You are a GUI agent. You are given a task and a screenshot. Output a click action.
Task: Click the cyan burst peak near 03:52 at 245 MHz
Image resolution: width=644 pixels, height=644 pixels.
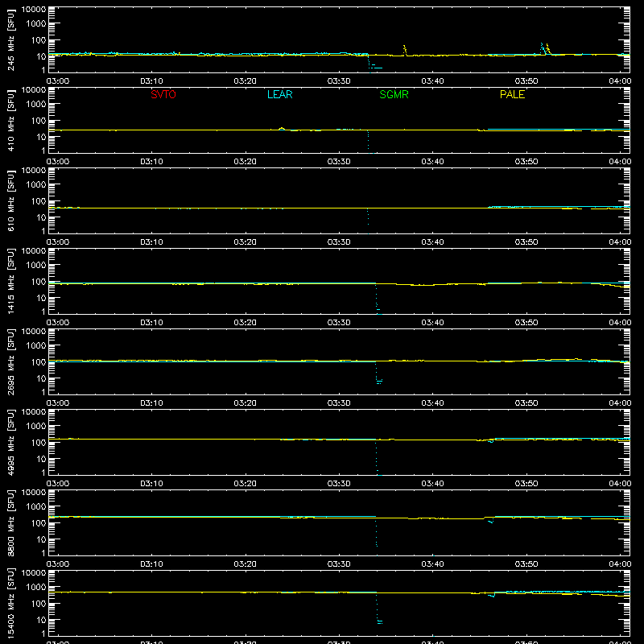coord(542,47)
